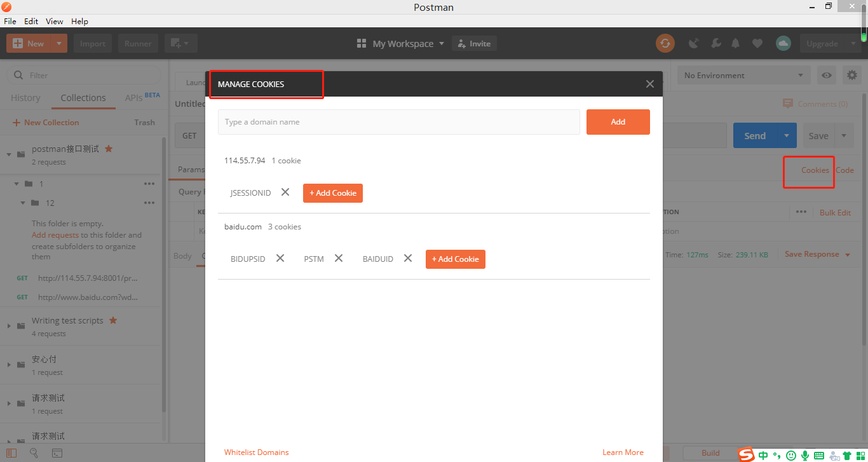Toggle star on Writing test scripts
Viewport: 868px width, 462px height.
coord(113,320)
